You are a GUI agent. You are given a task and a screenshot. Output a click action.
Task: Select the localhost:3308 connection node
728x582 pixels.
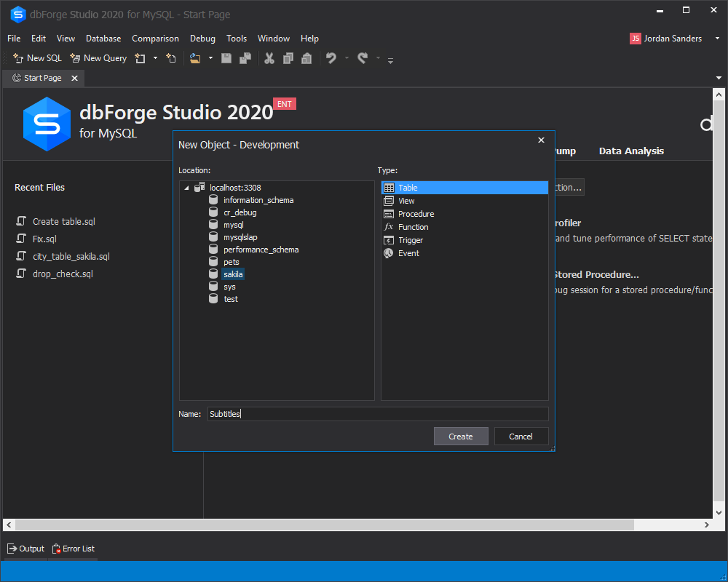point(235,188)
